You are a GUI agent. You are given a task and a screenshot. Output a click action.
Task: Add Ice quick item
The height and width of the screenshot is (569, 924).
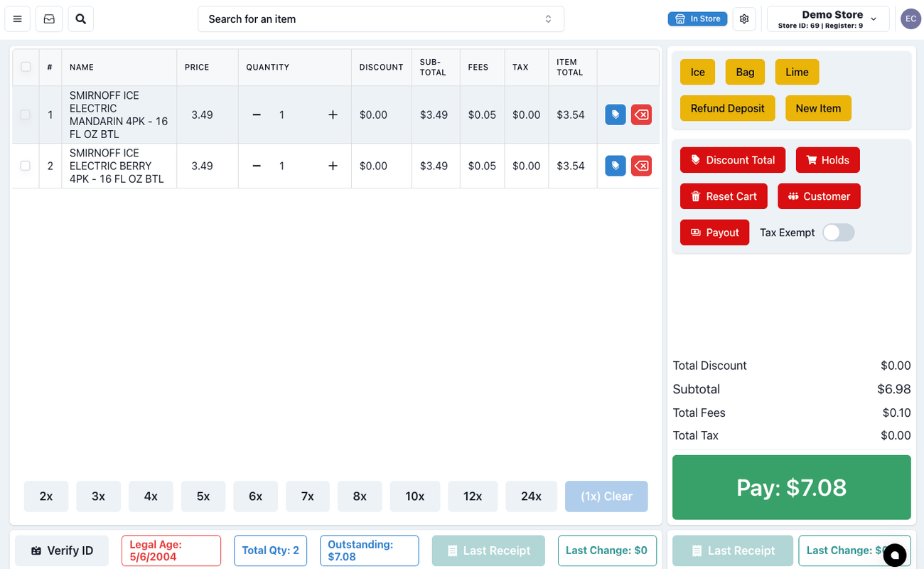tap(697, 72)
